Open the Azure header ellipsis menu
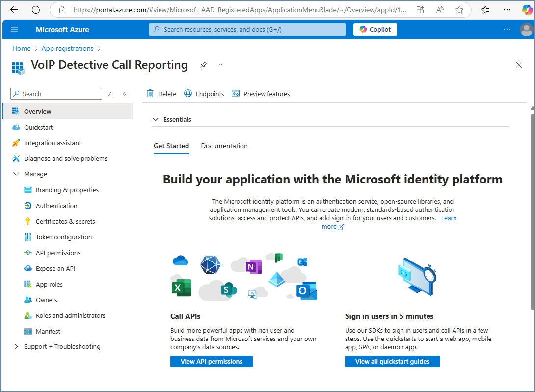This screenshot has height=392, width=535. pyautogui.click(x=507, y=29)
